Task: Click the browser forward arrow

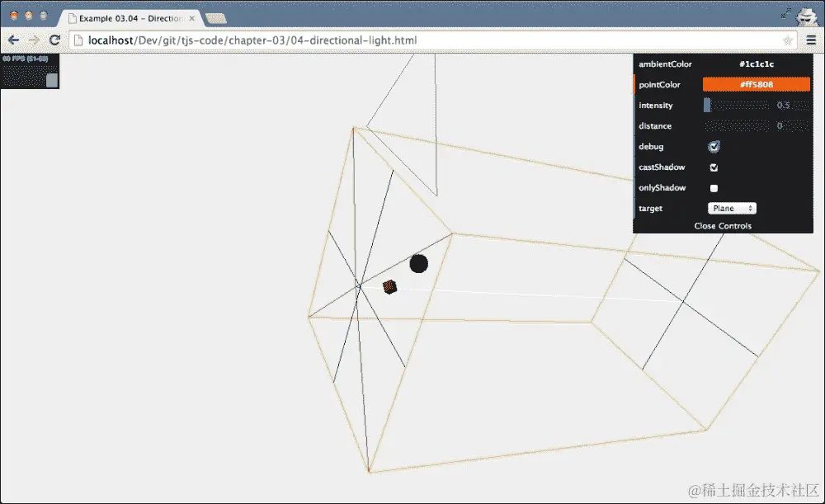Action: (34, 40)
